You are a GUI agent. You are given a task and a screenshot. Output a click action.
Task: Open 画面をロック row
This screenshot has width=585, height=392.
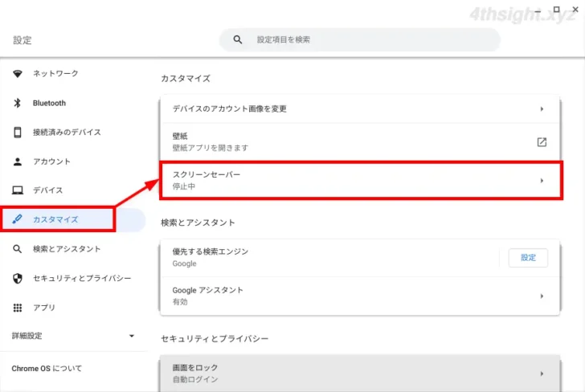pyautogui.click(x=360, y=374)
